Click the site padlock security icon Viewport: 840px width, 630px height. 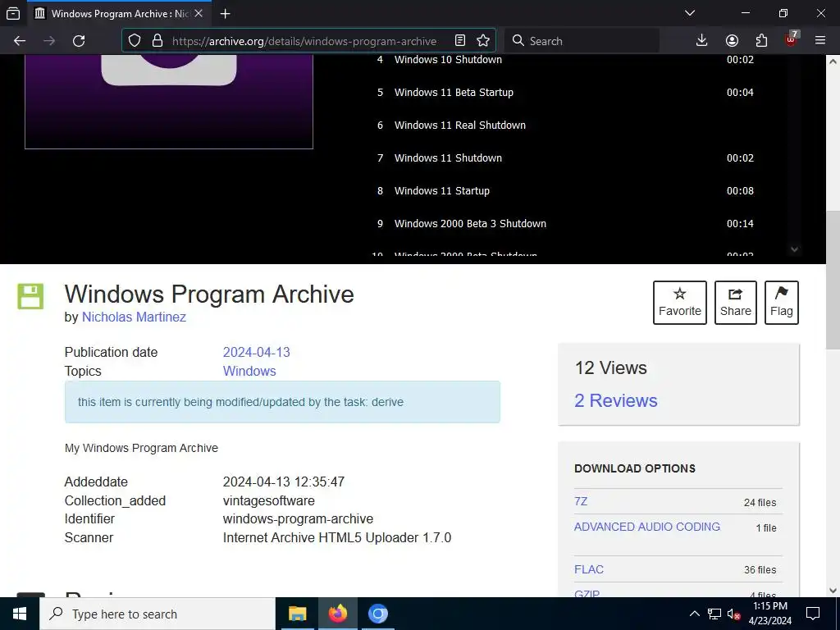coord(157,41)
